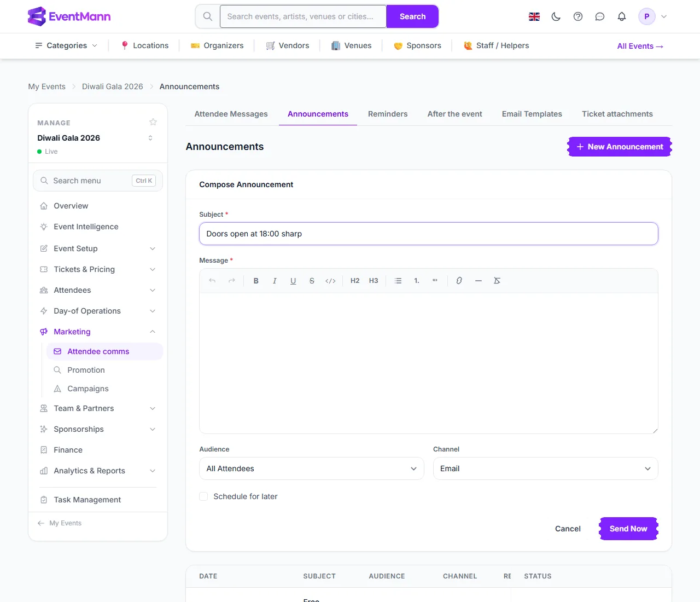Cancel the announcement composition

pos(568,529)
